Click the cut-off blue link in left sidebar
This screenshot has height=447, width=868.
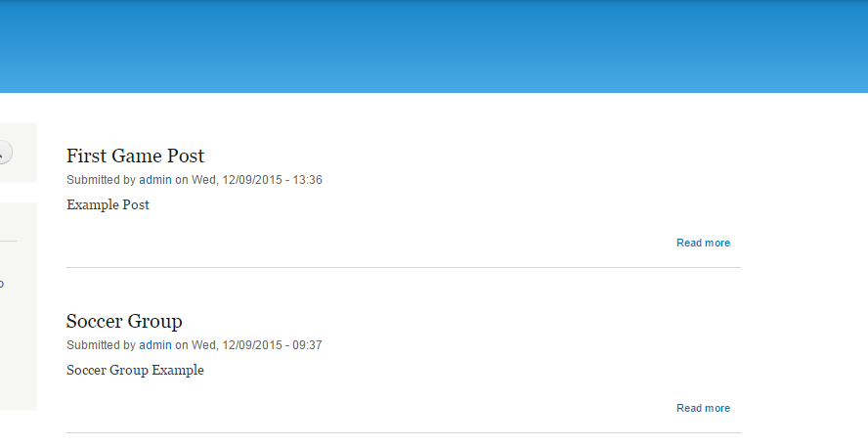click(2, 284)
